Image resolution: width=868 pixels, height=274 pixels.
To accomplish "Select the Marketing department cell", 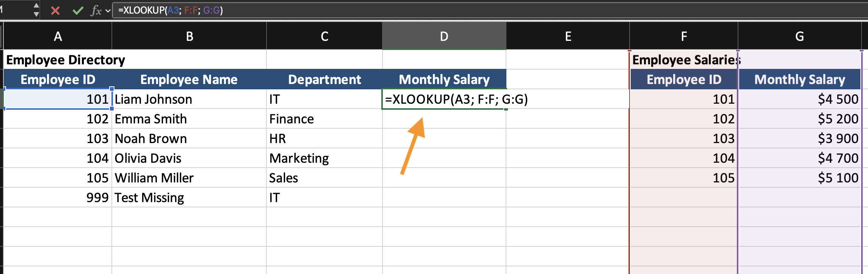I will (324, 158).
